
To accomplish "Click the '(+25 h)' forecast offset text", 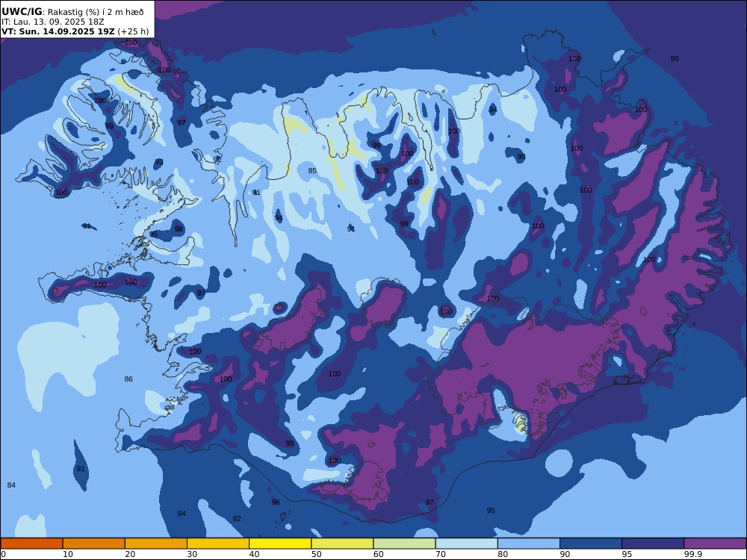I will pyautogui.click(x=133, y=32).
